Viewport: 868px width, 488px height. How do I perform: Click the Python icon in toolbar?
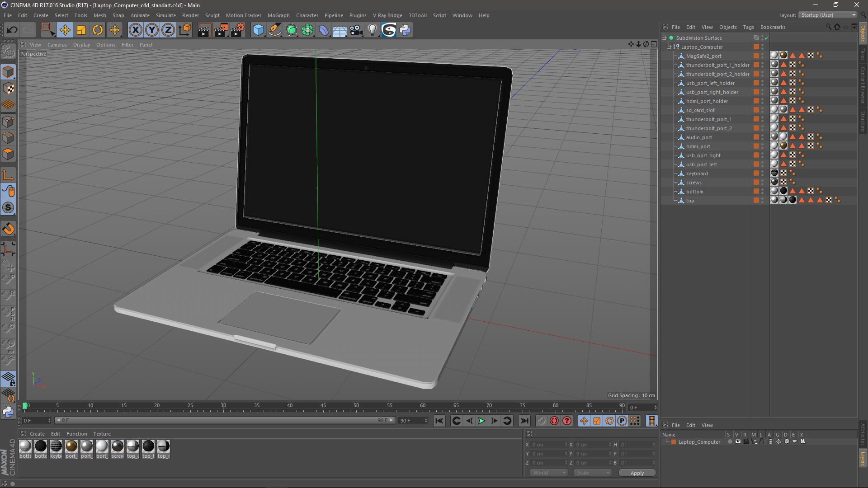[405, 30]
